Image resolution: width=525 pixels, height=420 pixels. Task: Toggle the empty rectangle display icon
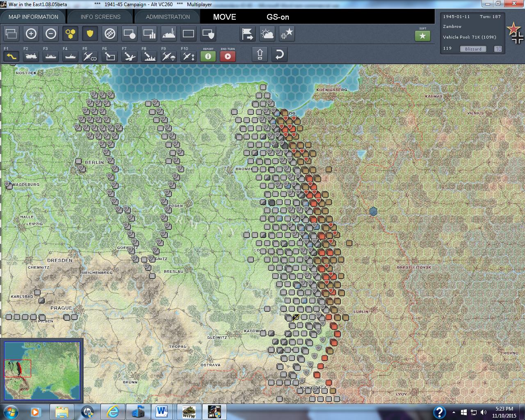(x=188, y=34)
